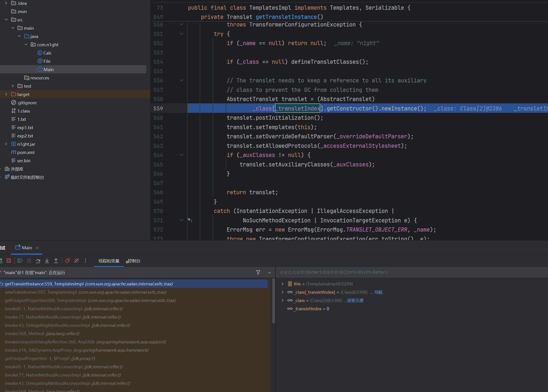The width and height of the screenshot is (548, 392).
Task: Select the 线程和变量 tab
Action: 109,261
